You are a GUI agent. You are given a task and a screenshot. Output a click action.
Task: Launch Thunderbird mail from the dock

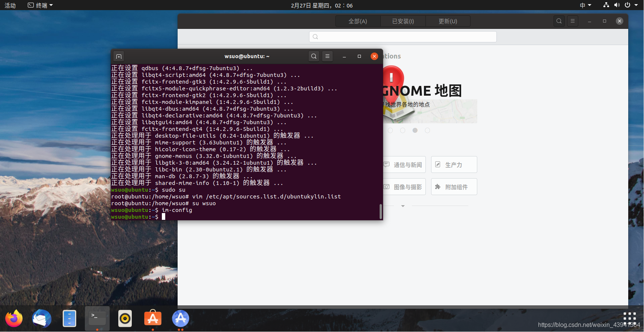[42, 318]
